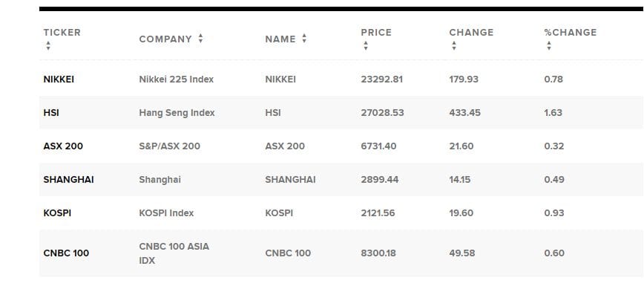Open the NIKKEI ticker link
The image size is (644, 292).
(x=59, y=80)
